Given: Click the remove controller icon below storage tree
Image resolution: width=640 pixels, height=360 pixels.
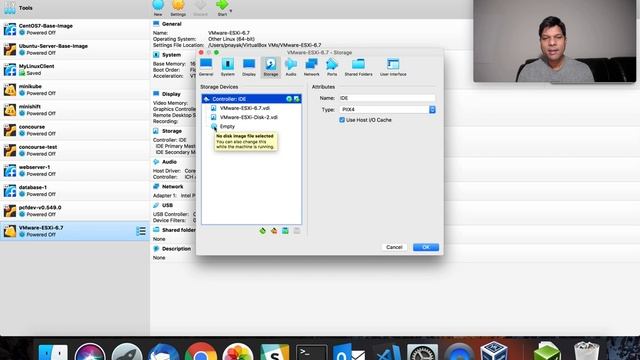Looking at the screenshot, I should 274,231.
